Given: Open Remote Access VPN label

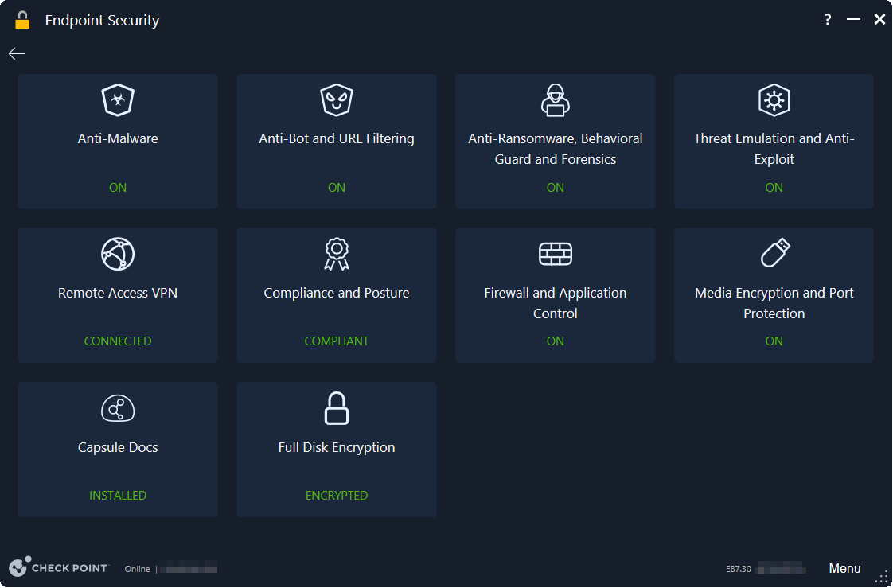Looking at the screenshot, I should coord(118,293).
